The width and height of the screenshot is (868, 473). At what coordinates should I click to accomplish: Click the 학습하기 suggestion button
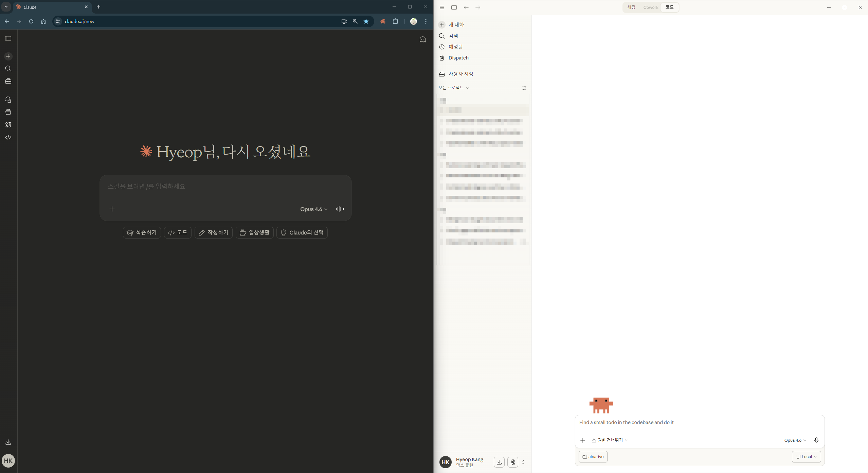[x=142, y=232]
